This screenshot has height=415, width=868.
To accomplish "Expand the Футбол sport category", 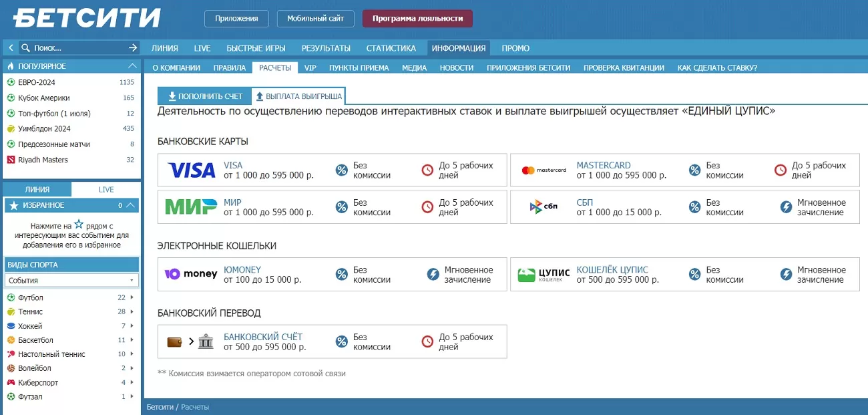I will (x=132, y=297).
